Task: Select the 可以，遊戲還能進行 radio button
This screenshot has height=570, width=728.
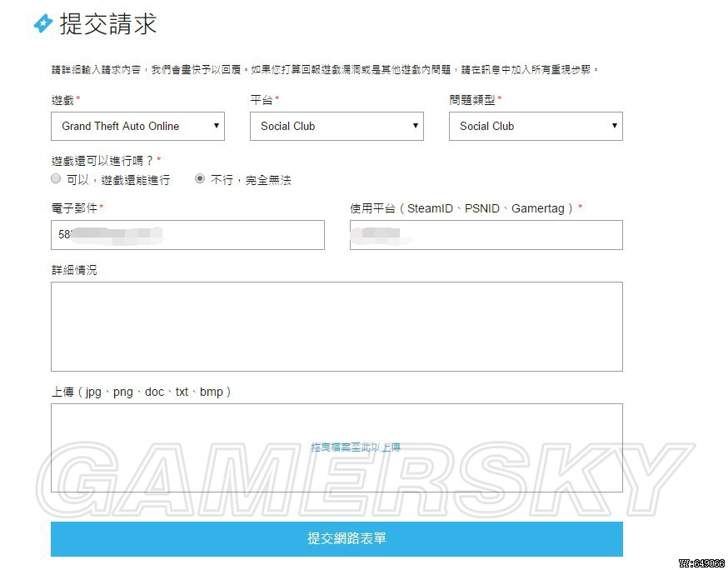Action: point(56,179)
